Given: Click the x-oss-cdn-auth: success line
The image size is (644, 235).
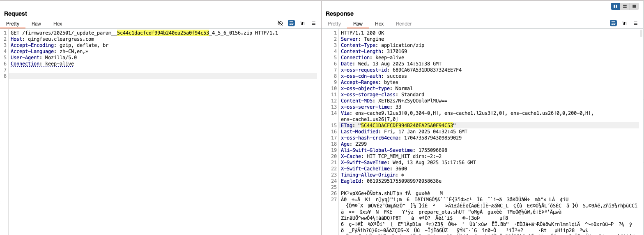Looking at the screenshot, I should tap(374, 76).
